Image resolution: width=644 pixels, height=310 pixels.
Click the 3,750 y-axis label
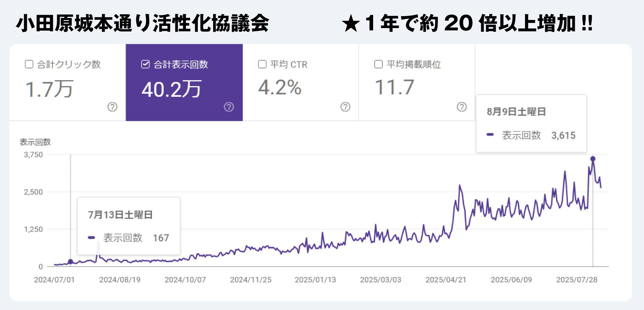(33, 155)
